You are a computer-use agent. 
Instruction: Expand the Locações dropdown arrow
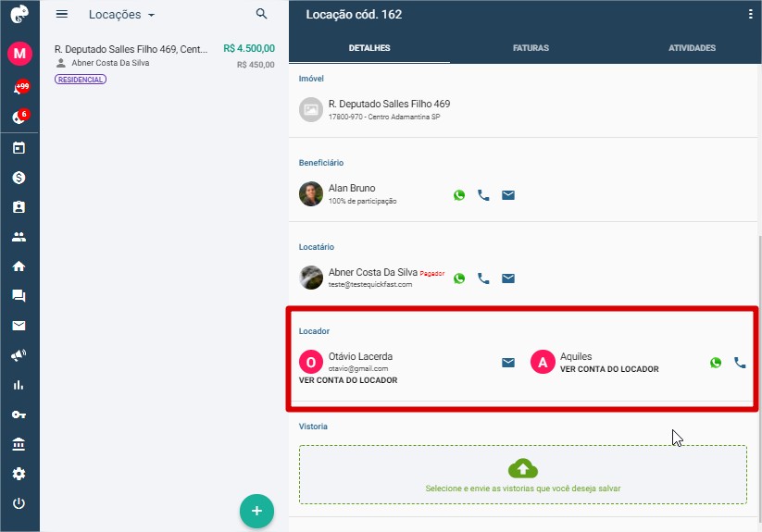[x=151, y=15]
